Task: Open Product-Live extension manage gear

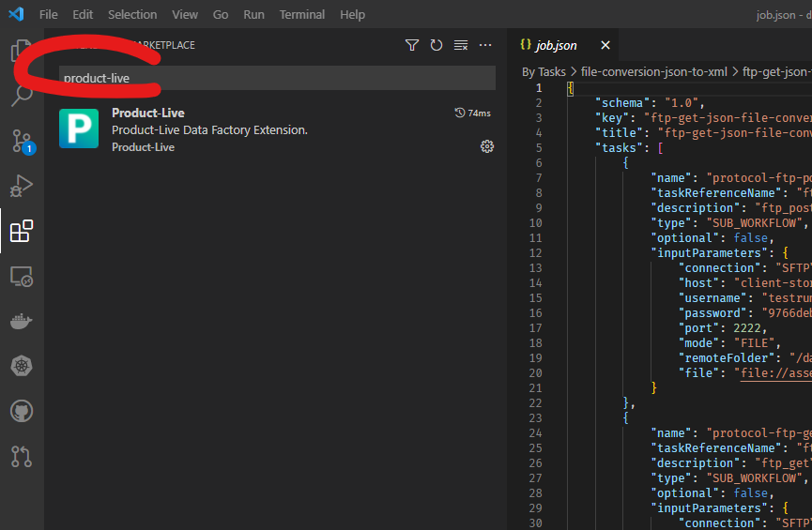Action: tap(486, 146)
